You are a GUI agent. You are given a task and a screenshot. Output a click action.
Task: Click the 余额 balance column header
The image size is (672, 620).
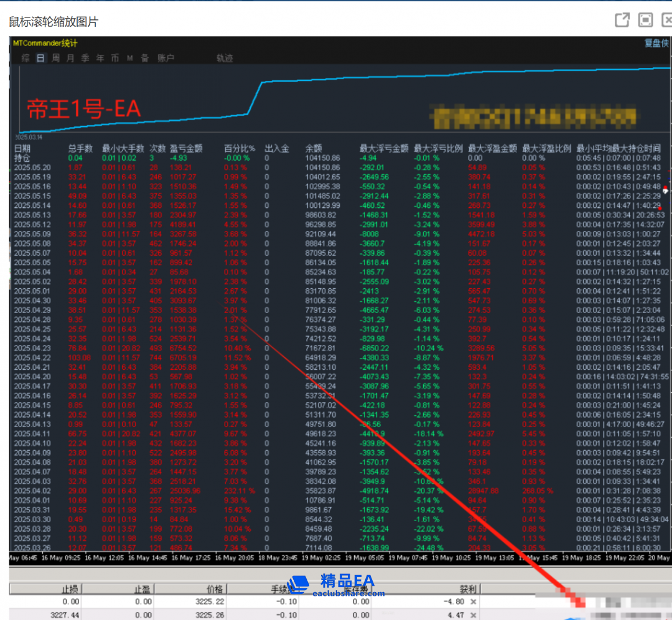(x=314, y=149)
